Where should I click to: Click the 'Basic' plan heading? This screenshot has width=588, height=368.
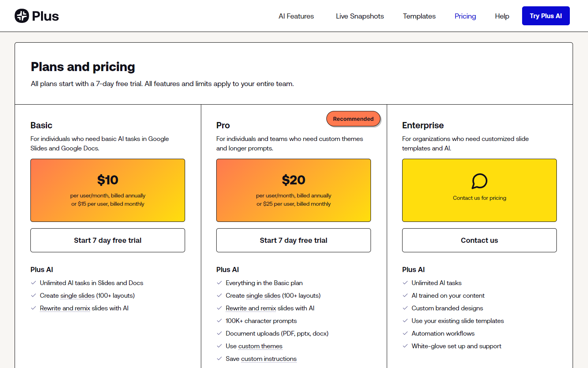click(x=41, y=125)
